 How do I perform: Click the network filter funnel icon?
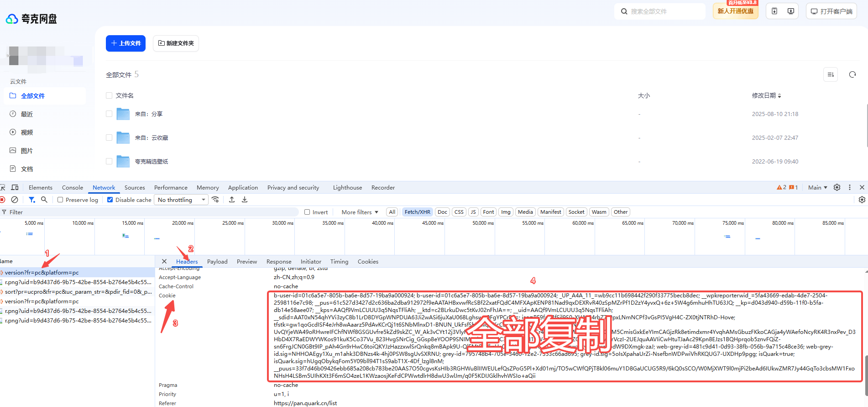[31, 200]
